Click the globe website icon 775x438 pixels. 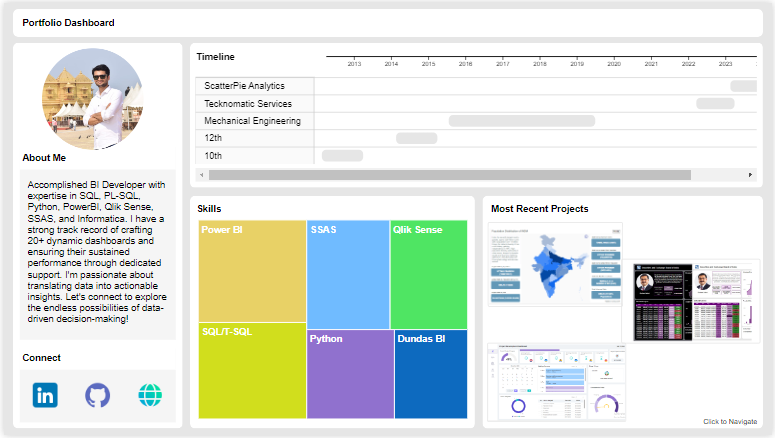[150, 395]
